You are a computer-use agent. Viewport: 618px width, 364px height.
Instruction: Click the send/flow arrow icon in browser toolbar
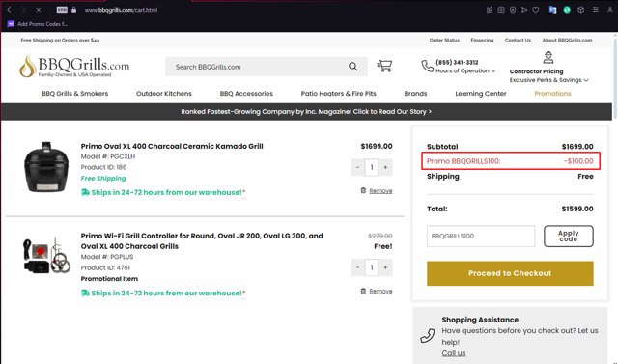pos(524,10)
